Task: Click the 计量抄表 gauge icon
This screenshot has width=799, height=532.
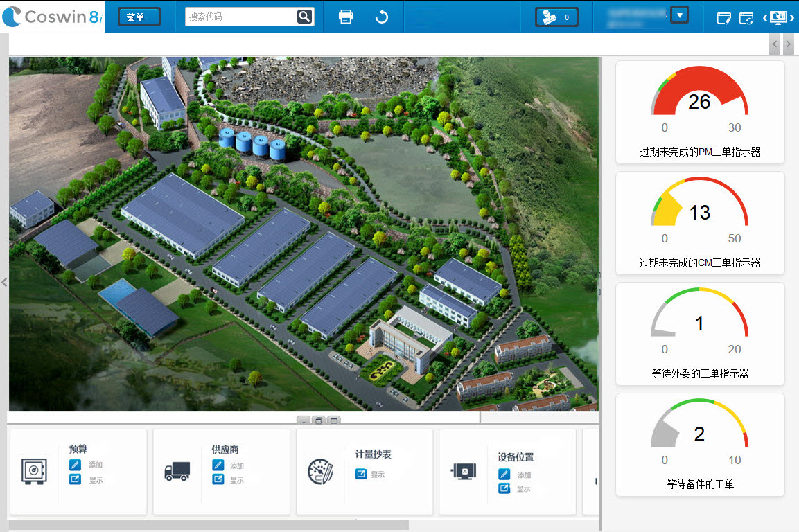Action: [320, 471]
